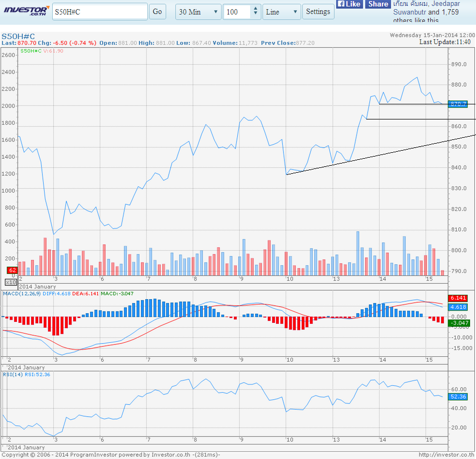Open the Line chart type dropdown
The height and width of the screenshot is (459, 476).
coord(282,12)
